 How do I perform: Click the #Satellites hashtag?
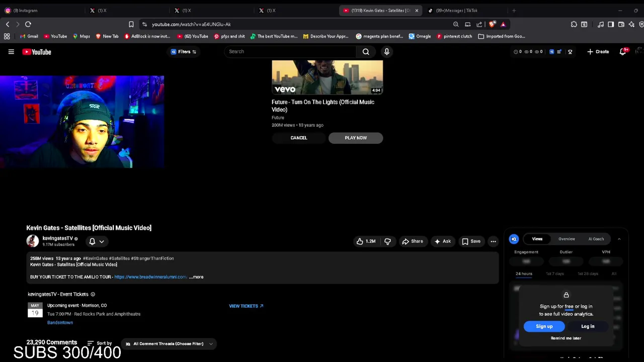(x=119, y=258)
